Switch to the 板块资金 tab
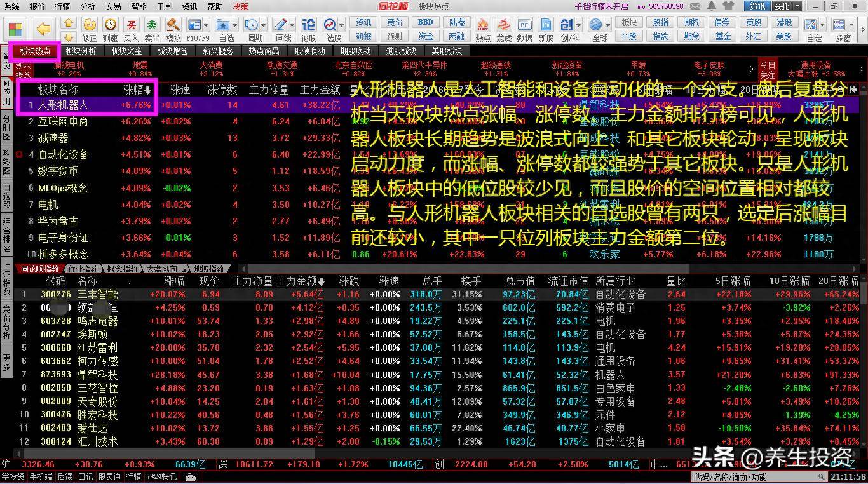This screenshot has width=868, height=484. click(x=127, y=51)
